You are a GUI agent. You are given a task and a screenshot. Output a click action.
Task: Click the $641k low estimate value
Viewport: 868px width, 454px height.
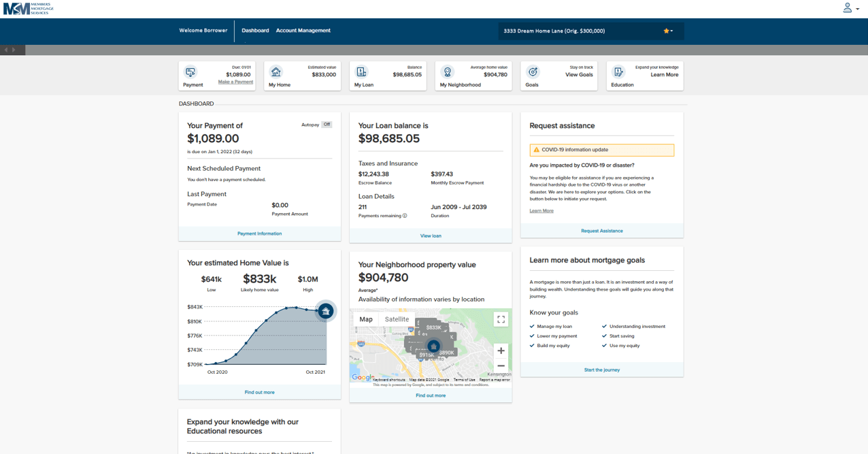[212, 279]
